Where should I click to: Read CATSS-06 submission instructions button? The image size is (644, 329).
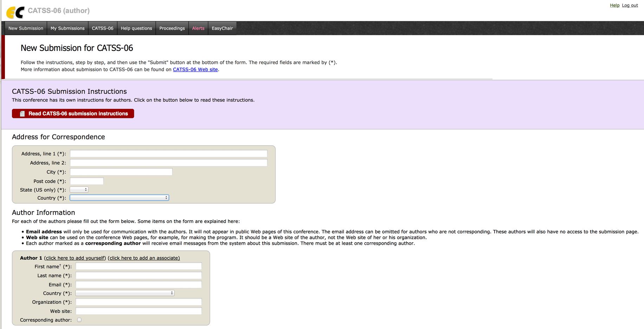click(x=73, y=113)
